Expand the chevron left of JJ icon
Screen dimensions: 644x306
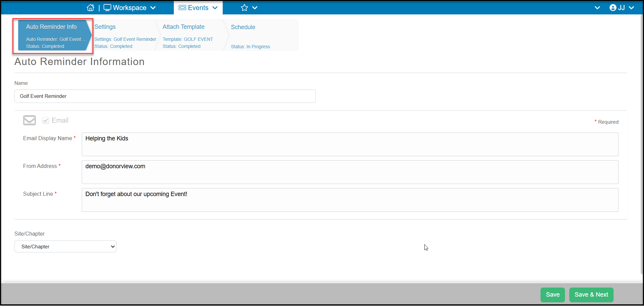coord(597,8)
